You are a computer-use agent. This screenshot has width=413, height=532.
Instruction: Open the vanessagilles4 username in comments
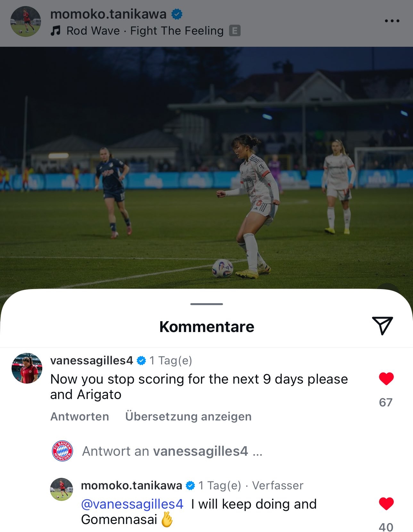[92, 361]
